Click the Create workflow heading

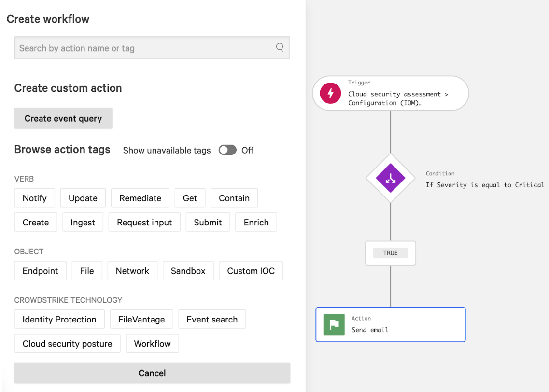pos(48,19)
